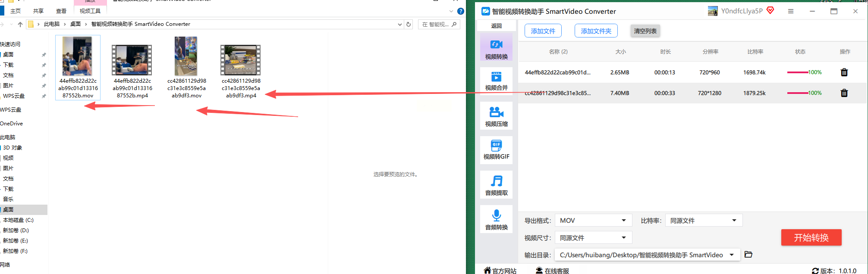Viewport: 868px width, 274px height.
Task: Click the 添加文件夹 button
Action: (596, 31)
